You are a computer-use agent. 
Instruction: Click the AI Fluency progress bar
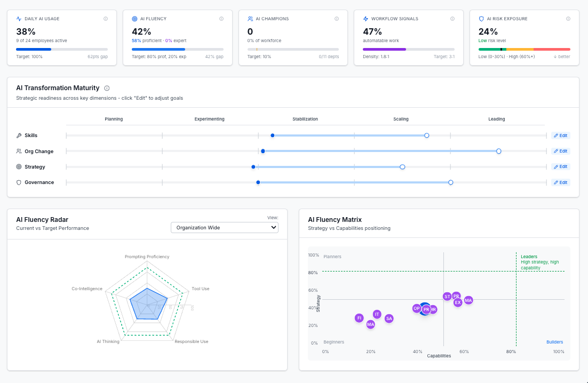(178, 49)
